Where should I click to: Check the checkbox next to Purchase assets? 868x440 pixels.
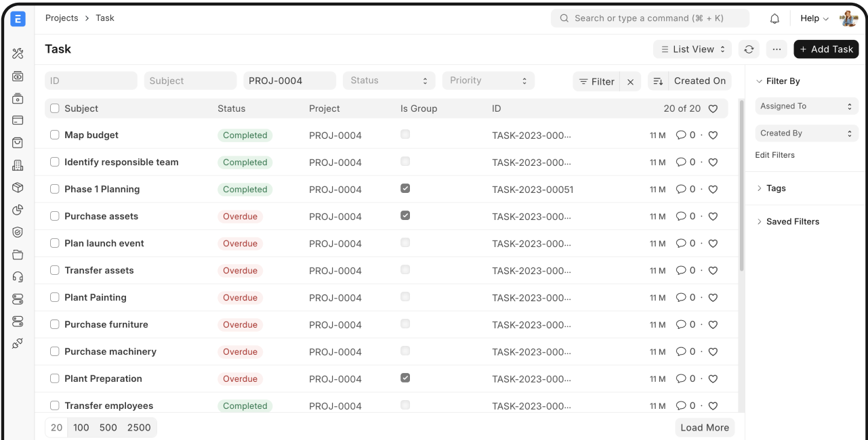54,216
